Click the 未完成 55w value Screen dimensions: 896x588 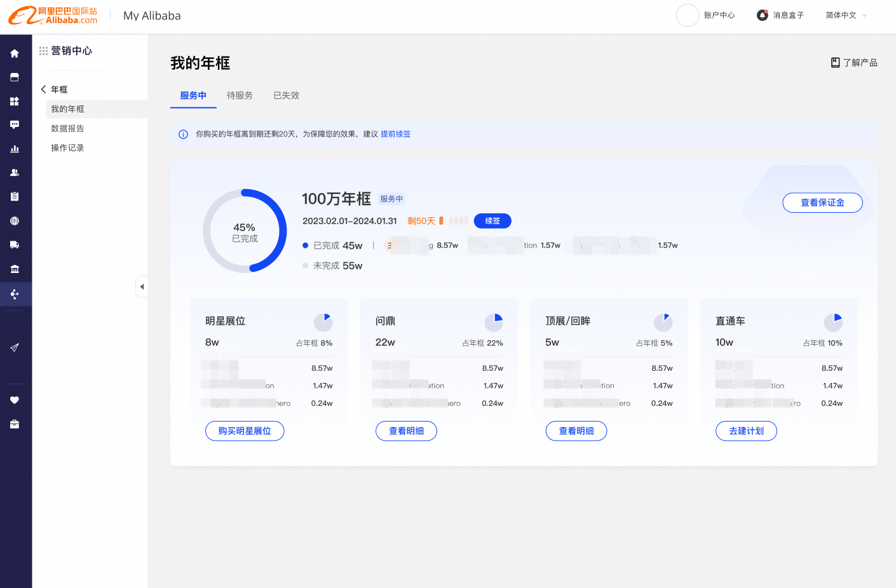[x=353, y=266]
